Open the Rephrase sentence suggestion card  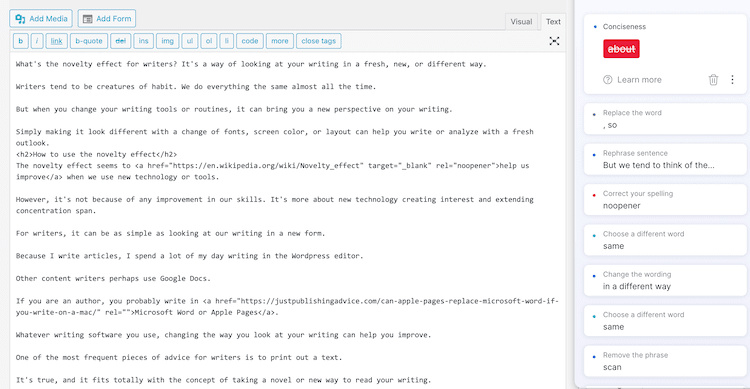pyautogui.click(x=665, y=159)
